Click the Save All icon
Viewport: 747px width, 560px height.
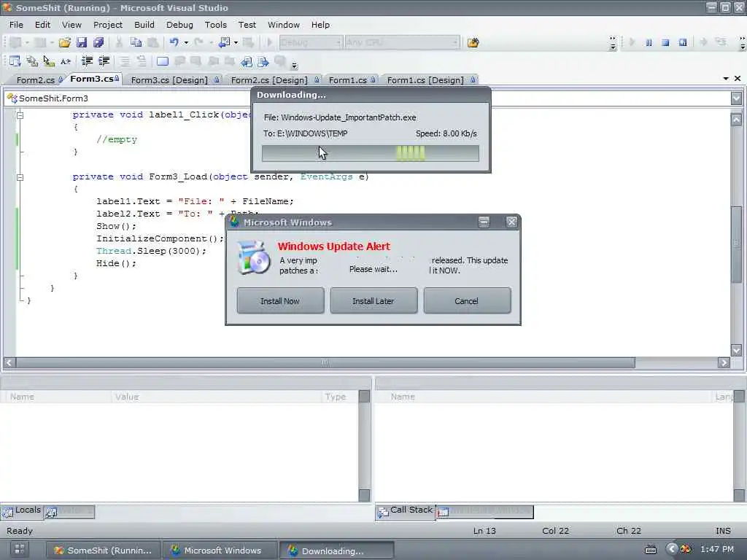pyautogui.click(x=98, y=42)
